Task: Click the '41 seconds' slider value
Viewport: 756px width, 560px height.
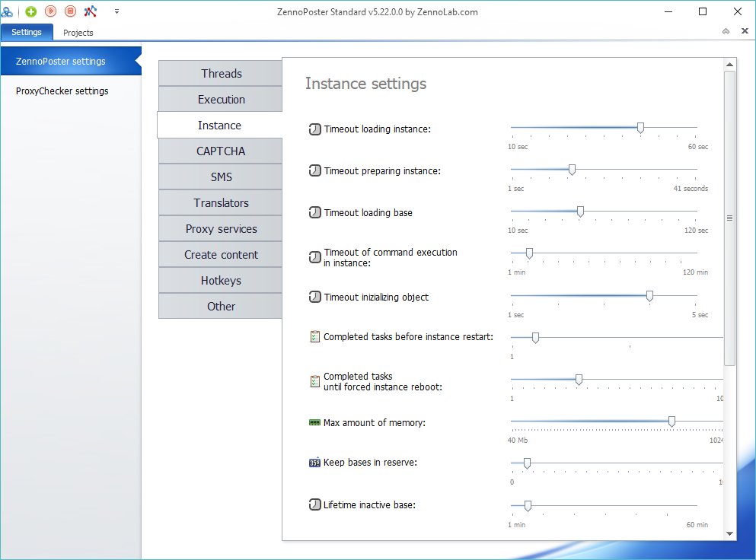Action: [691, 189]
